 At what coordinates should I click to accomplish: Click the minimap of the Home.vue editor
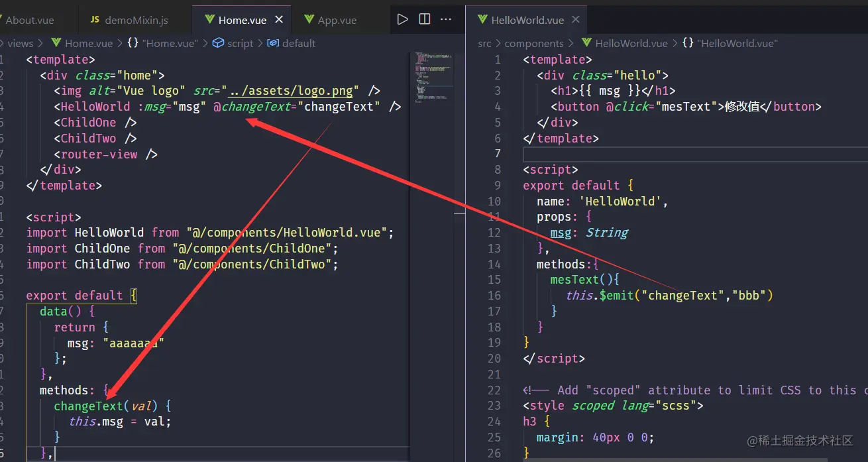coord(434,76)
